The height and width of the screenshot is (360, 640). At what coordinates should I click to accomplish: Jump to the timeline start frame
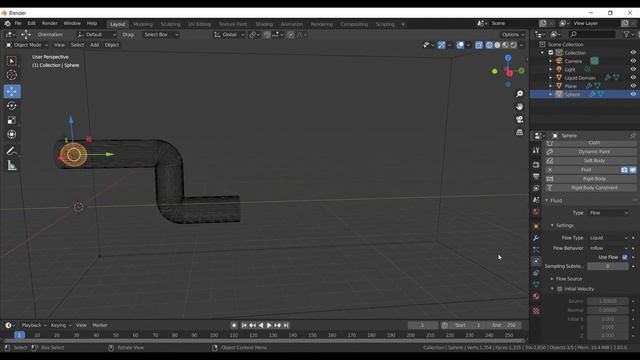point(244,325)
